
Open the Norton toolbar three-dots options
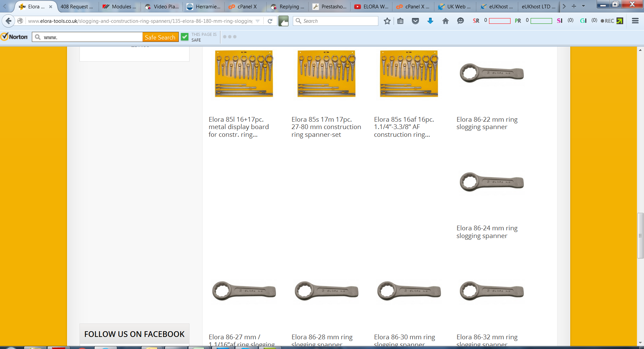[x=230, y=37]
